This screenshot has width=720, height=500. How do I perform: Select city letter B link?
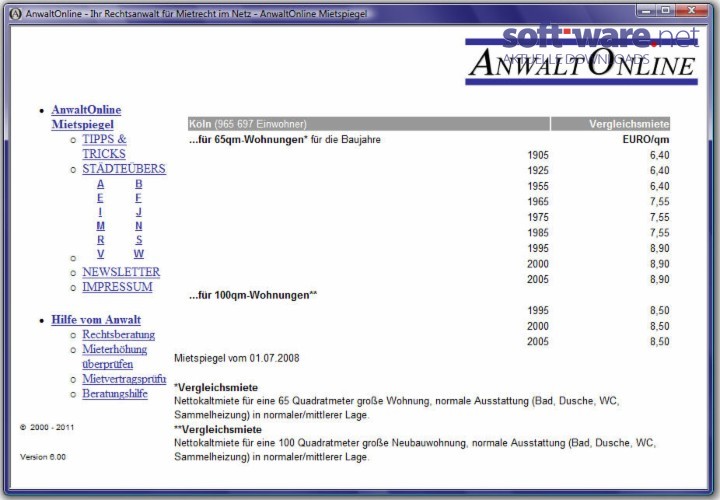tap(139, 184)
